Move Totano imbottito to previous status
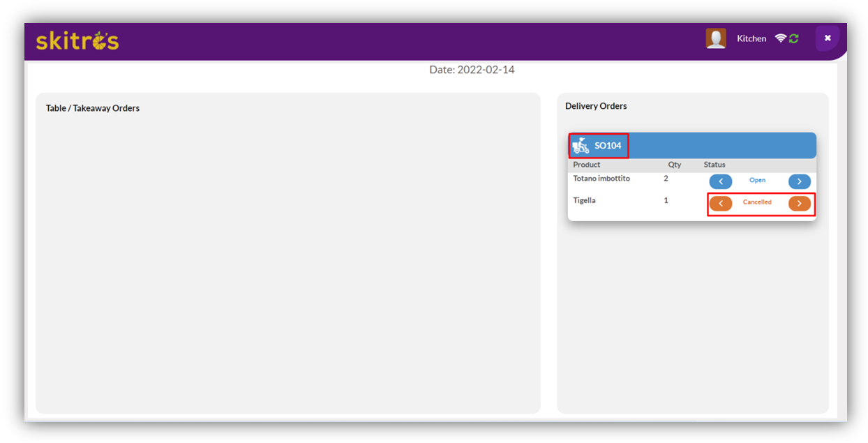Viewport: 868px width, 443px height. pyautogui.click(x=720, y=181)
